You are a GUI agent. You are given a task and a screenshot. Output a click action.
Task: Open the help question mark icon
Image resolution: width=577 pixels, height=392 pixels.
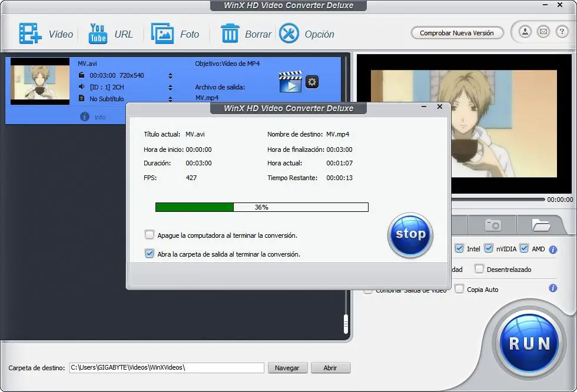(562, 32)
